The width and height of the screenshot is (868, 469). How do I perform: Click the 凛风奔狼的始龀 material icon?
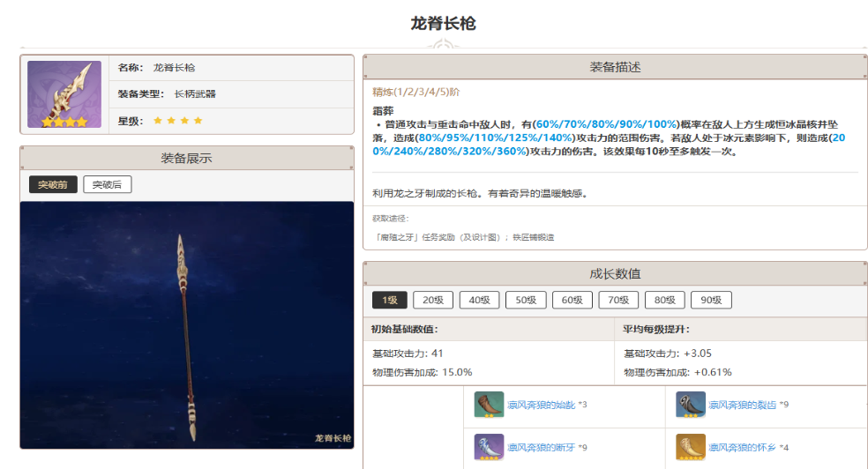[x=489, y=405]
